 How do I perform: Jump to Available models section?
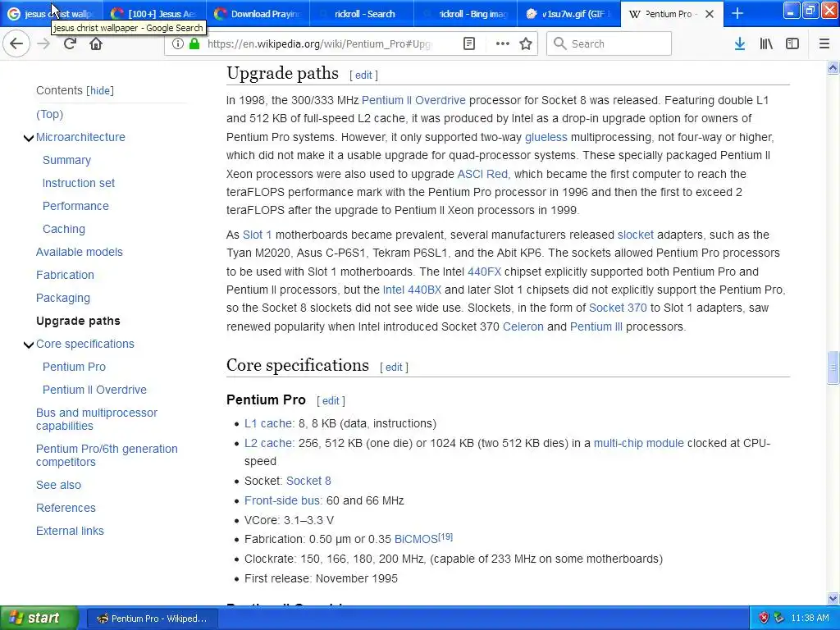tap(80, 253)
